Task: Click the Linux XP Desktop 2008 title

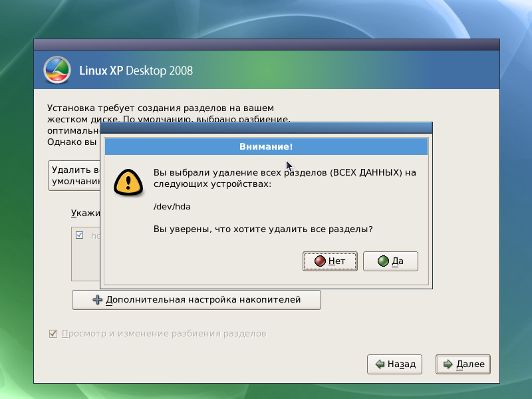Action: tap(136, 70)
